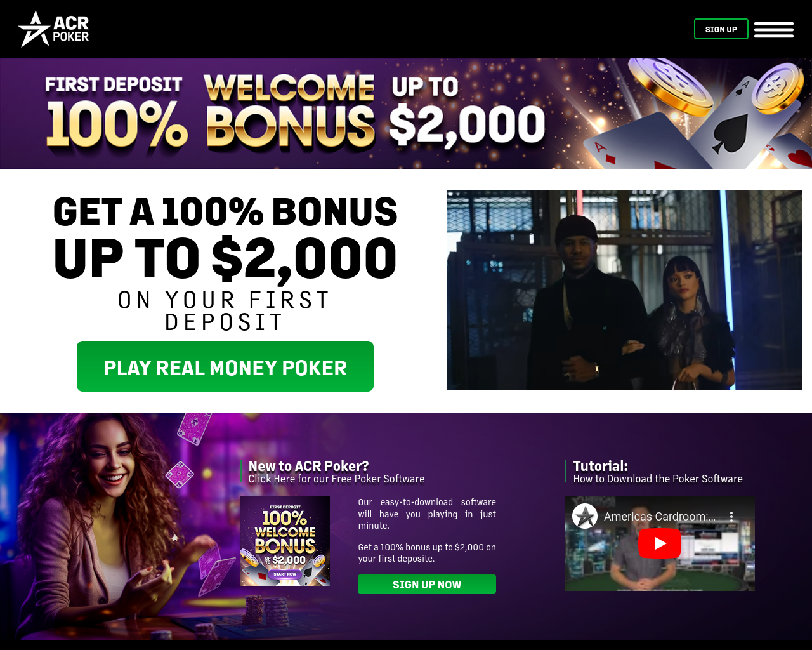Click the SIGN UP button in header
Image resolution: width=812 pixels, height=650 pixels.
[x=721, y=29]
